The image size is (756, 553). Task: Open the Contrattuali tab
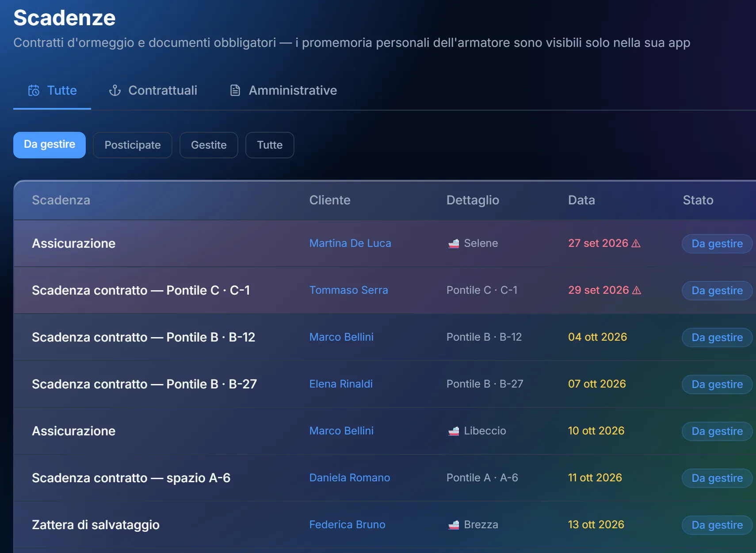[x=153, y=91]
